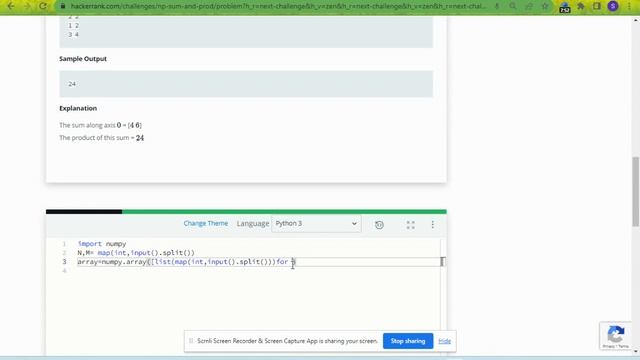640x360 pixels.
Task: Go back to previous page in browser
Action: pyautogui.click(x=11, y=6)
